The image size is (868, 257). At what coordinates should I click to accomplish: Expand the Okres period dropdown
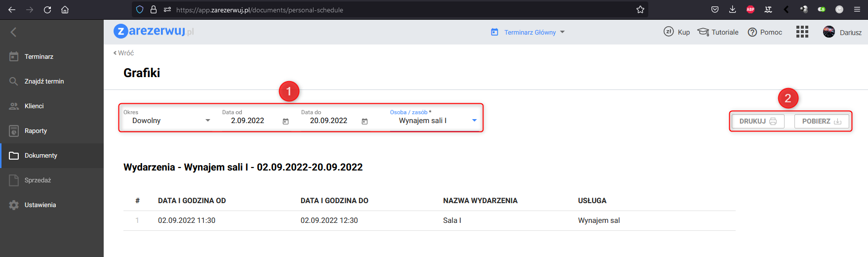pyautogui.click(x=207, y=121)
